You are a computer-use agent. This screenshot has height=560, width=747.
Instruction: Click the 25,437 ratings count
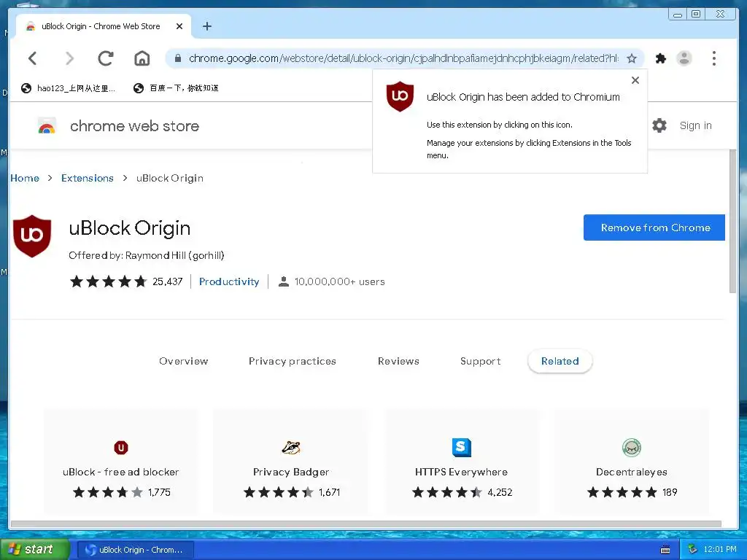click(x=168, y=281)
